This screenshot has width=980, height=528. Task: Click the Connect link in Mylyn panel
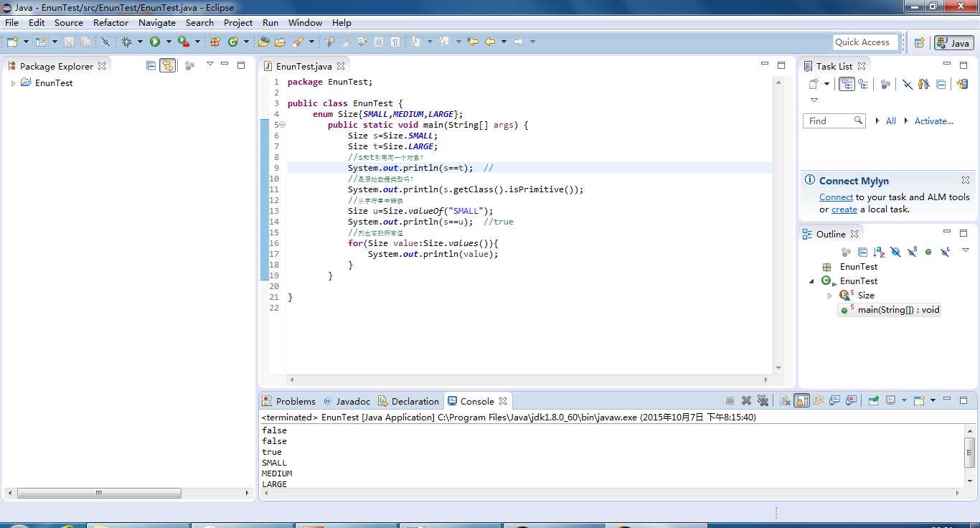pos(836,197)
